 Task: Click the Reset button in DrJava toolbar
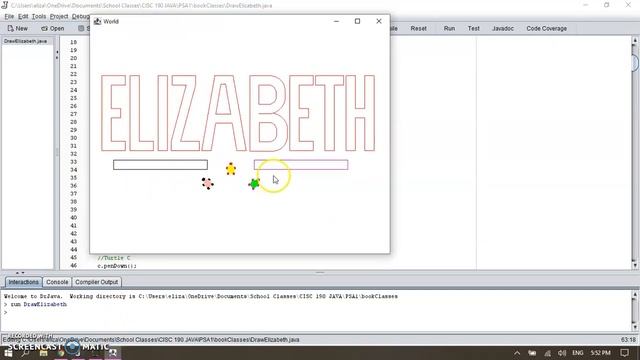[x=418, y=28]
